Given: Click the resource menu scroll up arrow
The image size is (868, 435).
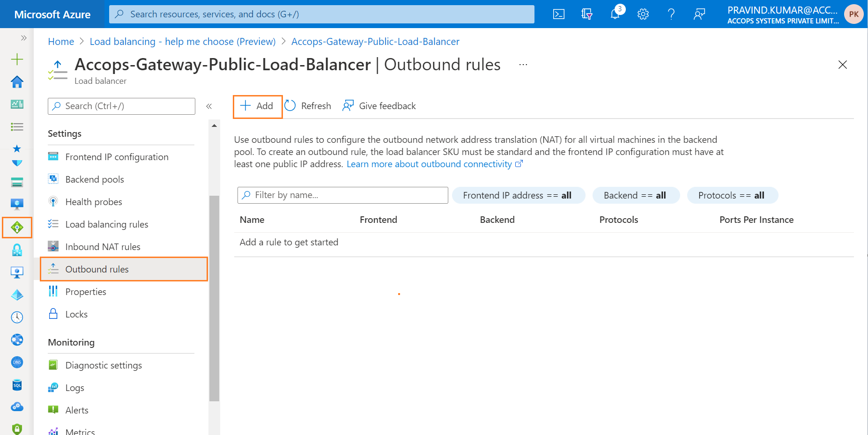Looking at the screenshot, I should click(214, 125).
